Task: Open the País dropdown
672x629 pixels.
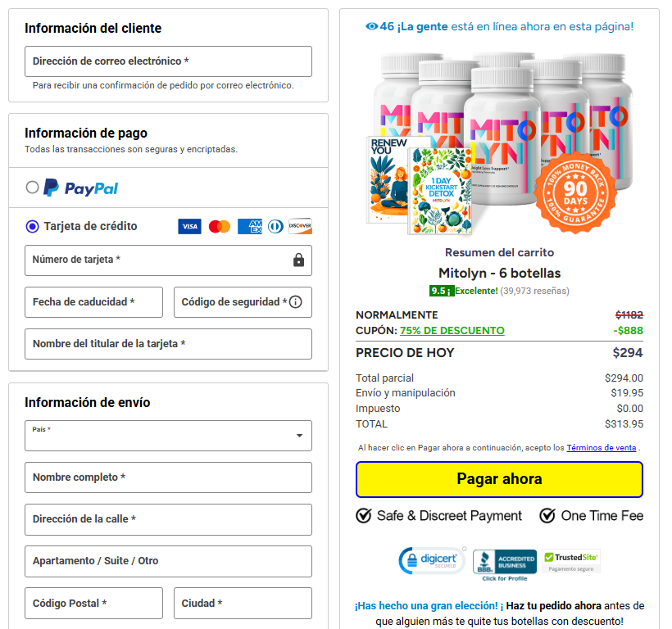Action: pos(169,436)
